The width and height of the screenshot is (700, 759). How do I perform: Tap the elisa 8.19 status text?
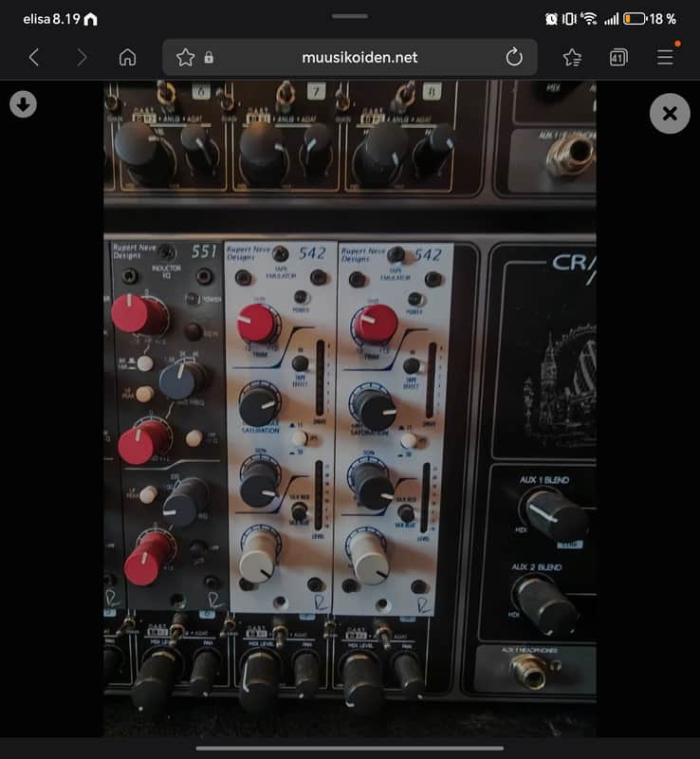(x=51, y=19)
